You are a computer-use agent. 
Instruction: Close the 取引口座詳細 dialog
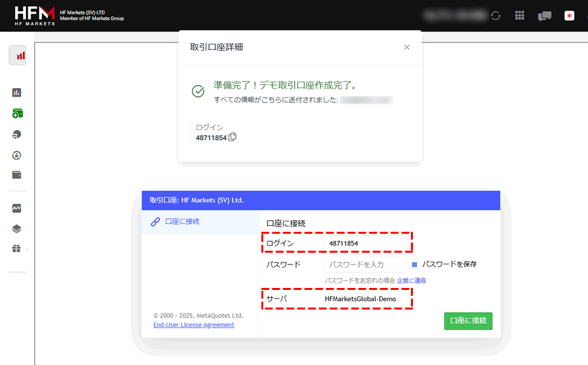[x=407, y=47]
